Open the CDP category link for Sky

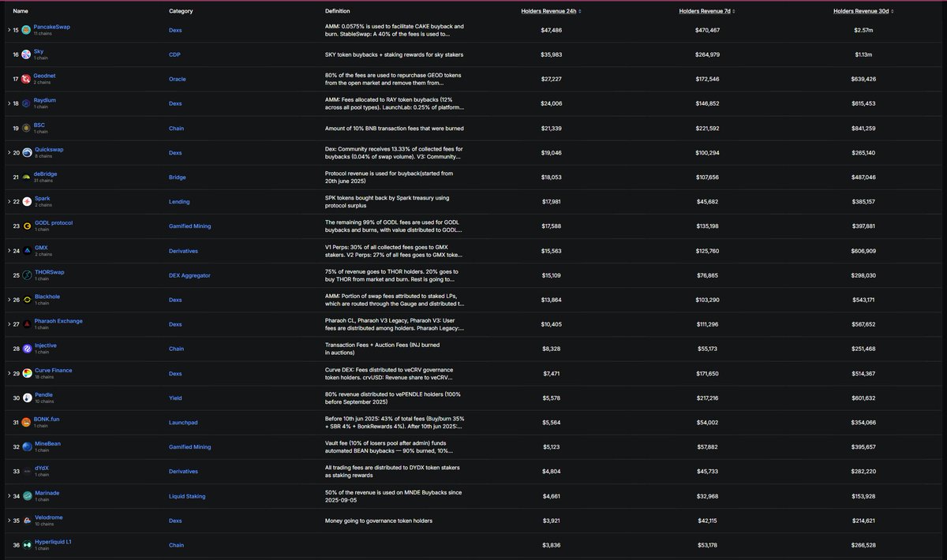point(174,54)
